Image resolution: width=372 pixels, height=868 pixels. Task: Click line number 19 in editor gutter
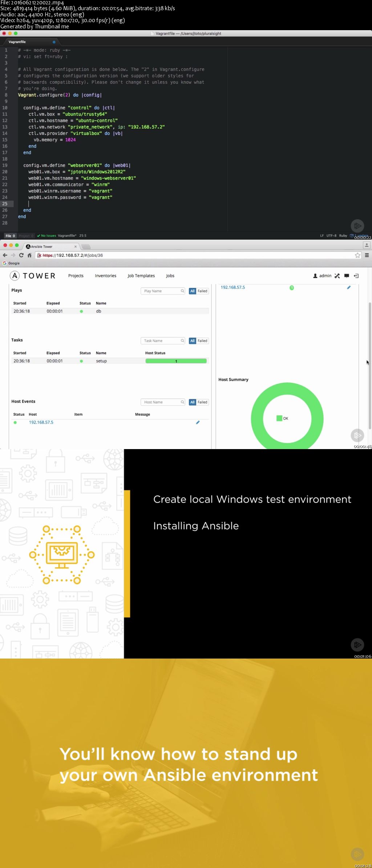(5, 165)
